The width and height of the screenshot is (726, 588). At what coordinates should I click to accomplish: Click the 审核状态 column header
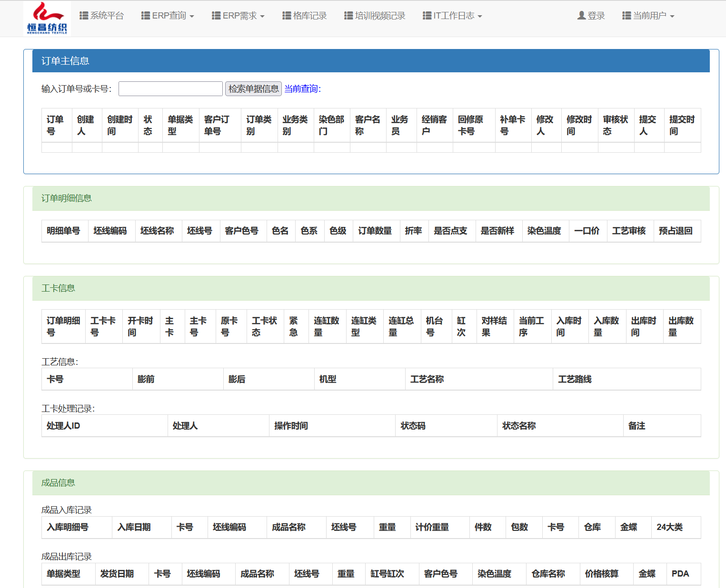616,126
